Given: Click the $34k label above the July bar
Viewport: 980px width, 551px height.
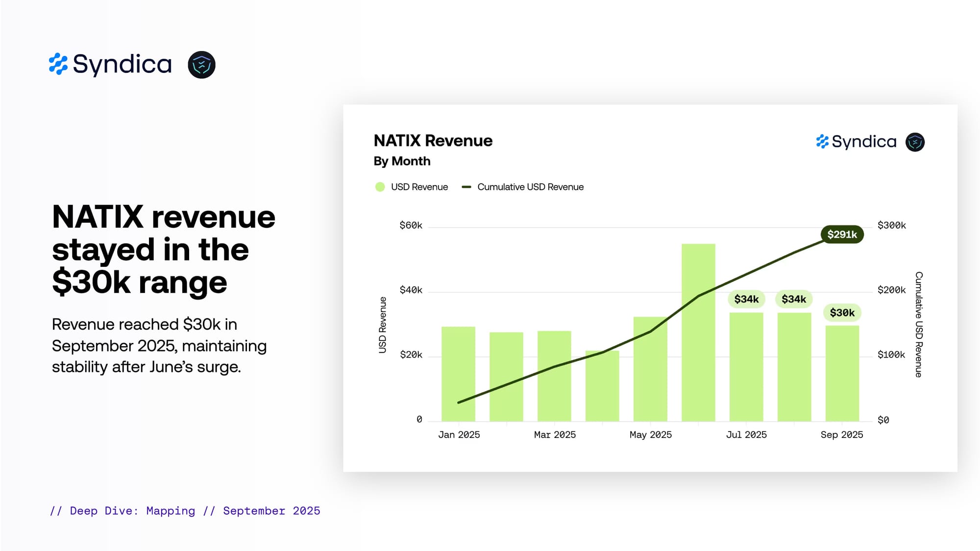Looking at the screenshot, I should pos(746,299).
